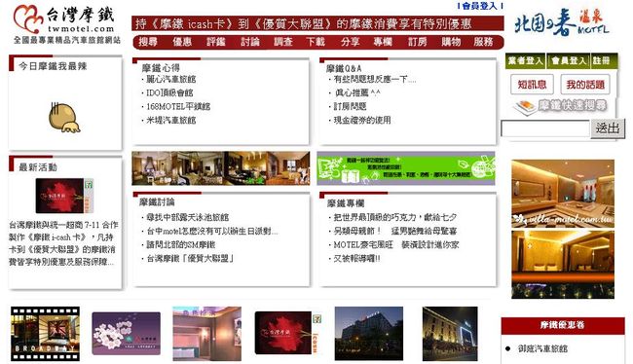Image resolution: width=633 pixels, height=364 pixels.
Task: Click the red icash card thumbnail in bottom row
Action: pos(288,333)
